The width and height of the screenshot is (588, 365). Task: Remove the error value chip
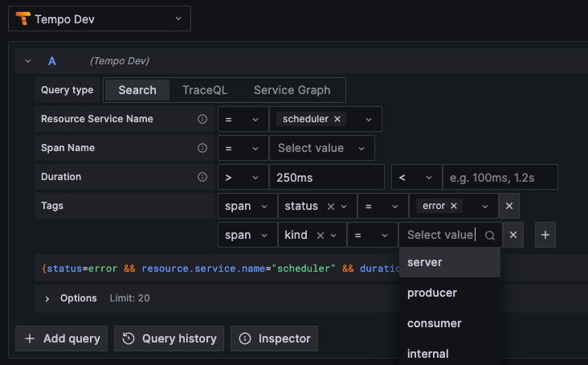[454, 206]
